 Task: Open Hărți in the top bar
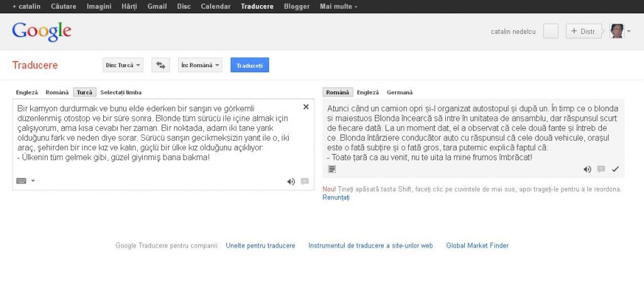click(130, 6)
